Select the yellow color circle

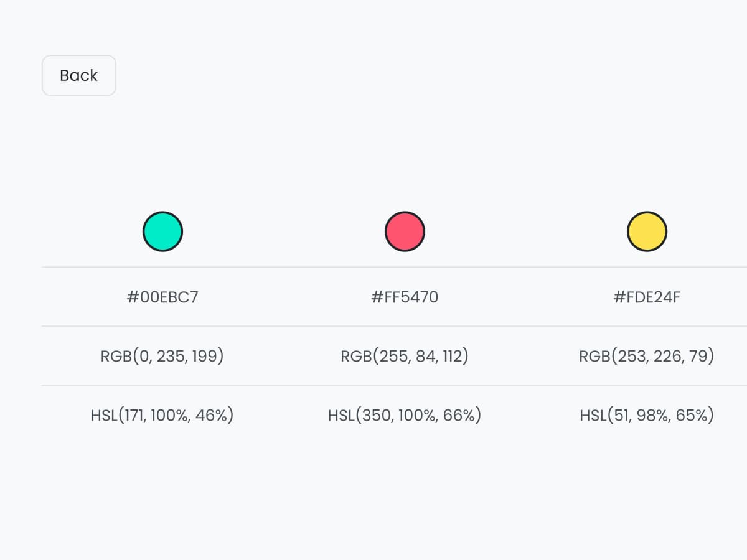[647, 231]
